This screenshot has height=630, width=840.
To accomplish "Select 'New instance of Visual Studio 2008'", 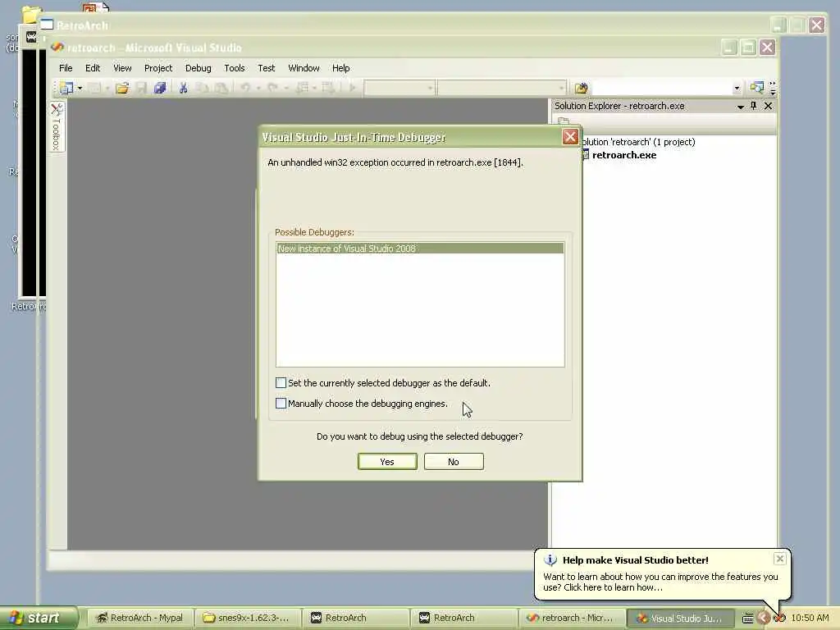I will click(420, 248).
